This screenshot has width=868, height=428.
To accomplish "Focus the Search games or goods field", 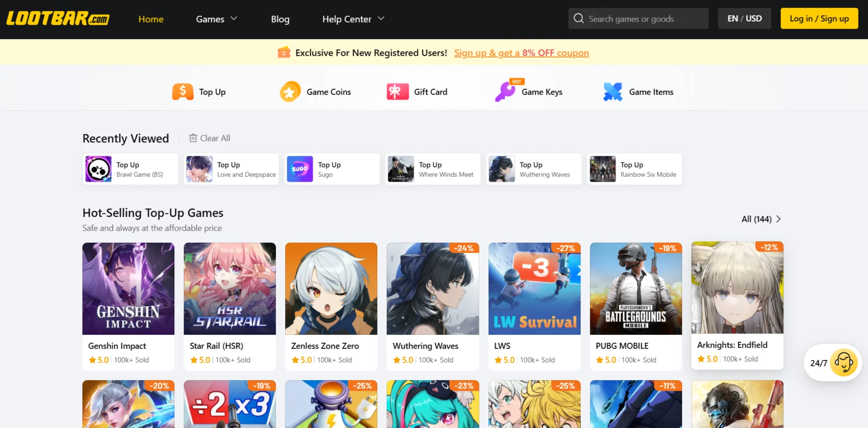I will 638,19.
